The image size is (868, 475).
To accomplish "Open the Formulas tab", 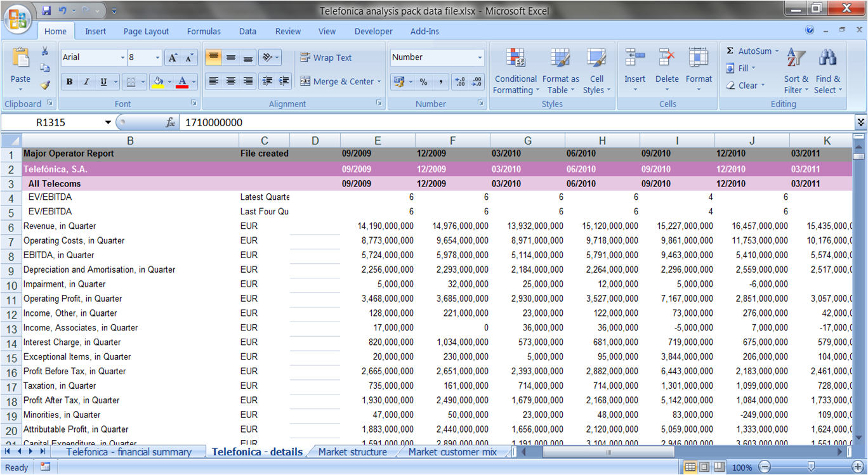I will coord(204,31).
